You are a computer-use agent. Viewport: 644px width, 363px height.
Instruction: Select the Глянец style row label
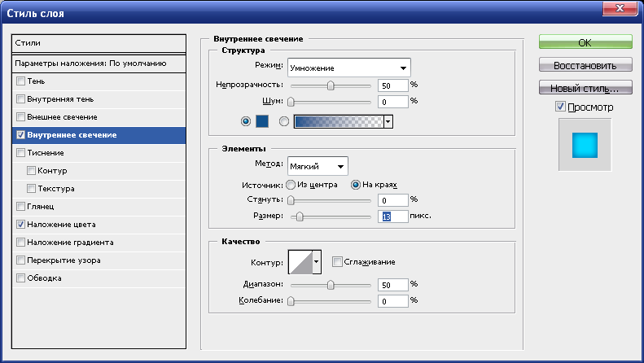(x=40, y=207)
